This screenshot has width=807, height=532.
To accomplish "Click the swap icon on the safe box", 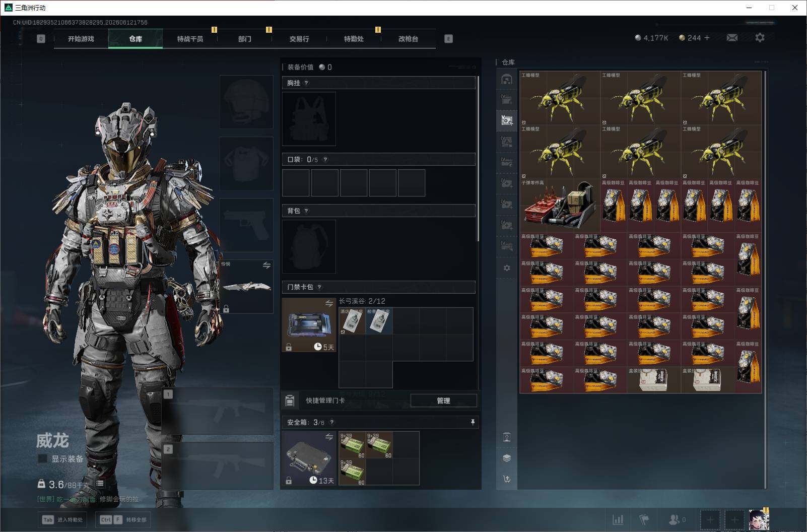I will tap(329, 437).
